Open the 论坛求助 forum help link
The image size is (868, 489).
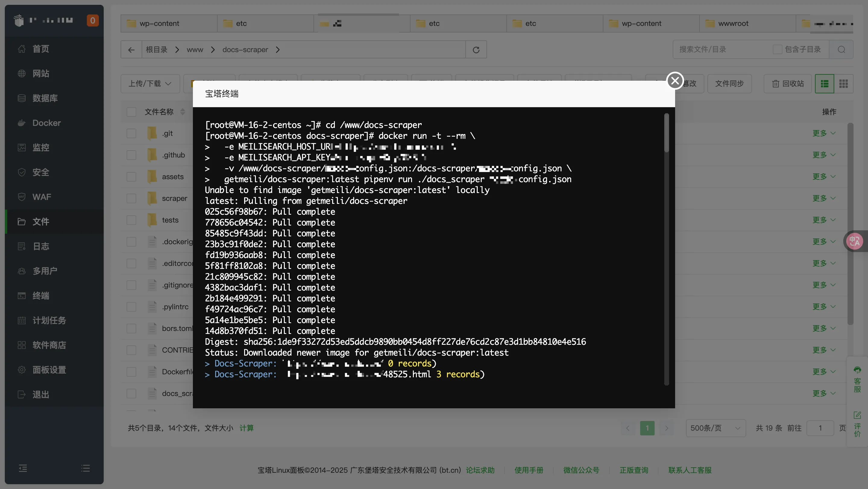tap(480, 470)
